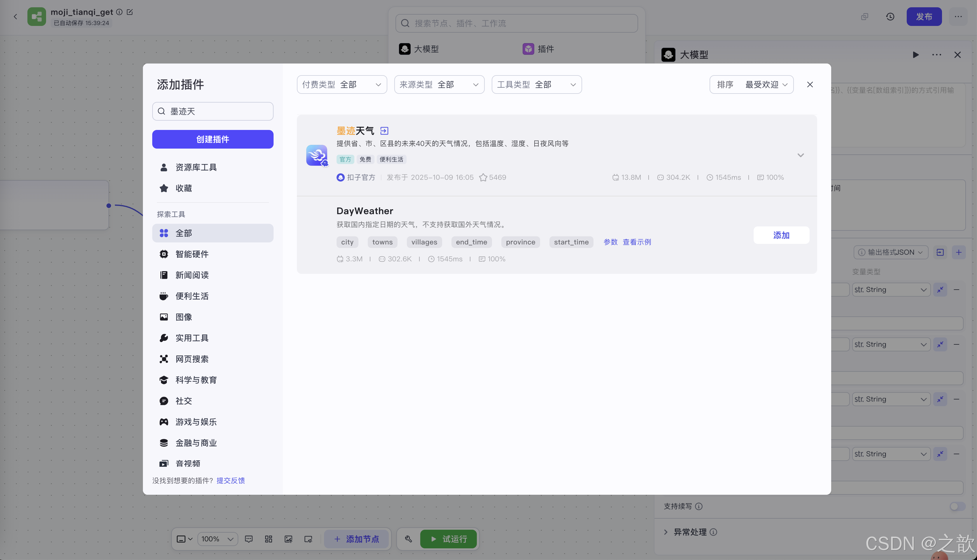Add the DayWeather tool with 添加 button
This screenshot has width=977, height=560.
tap(781, 235)
